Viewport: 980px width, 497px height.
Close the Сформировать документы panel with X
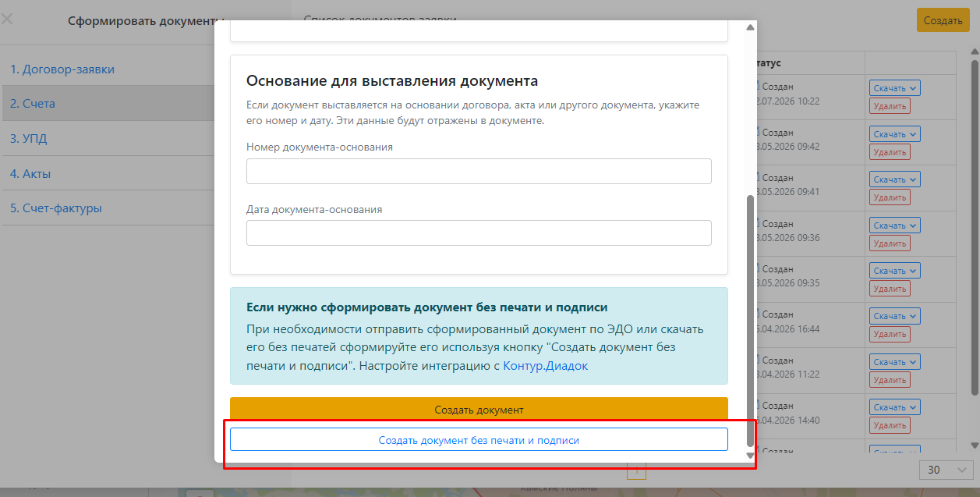click(7, 19)
